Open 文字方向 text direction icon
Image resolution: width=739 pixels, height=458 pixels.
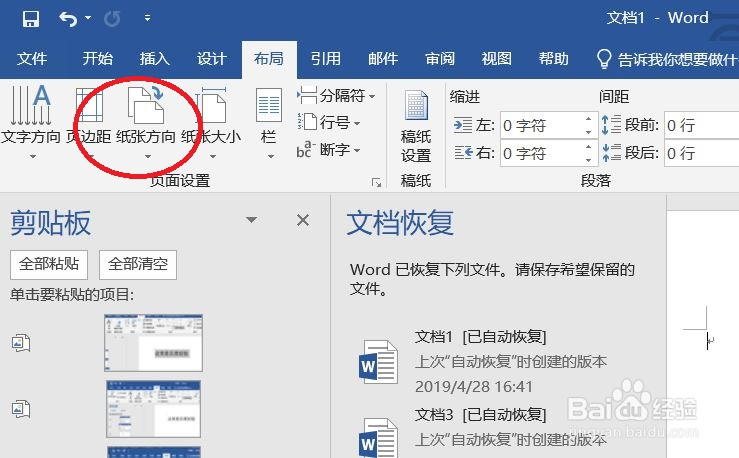tap(31, 105)
